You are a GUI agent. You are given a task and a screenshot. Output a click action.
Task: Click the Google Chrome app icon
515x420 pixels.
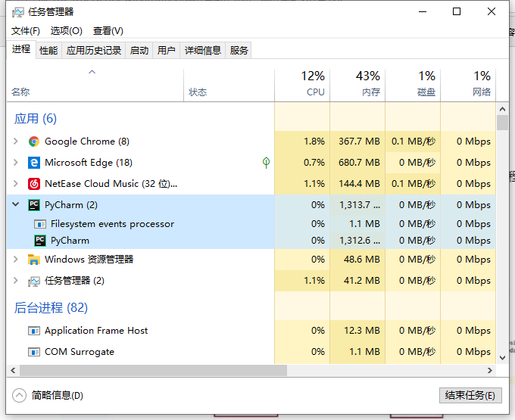34,142
